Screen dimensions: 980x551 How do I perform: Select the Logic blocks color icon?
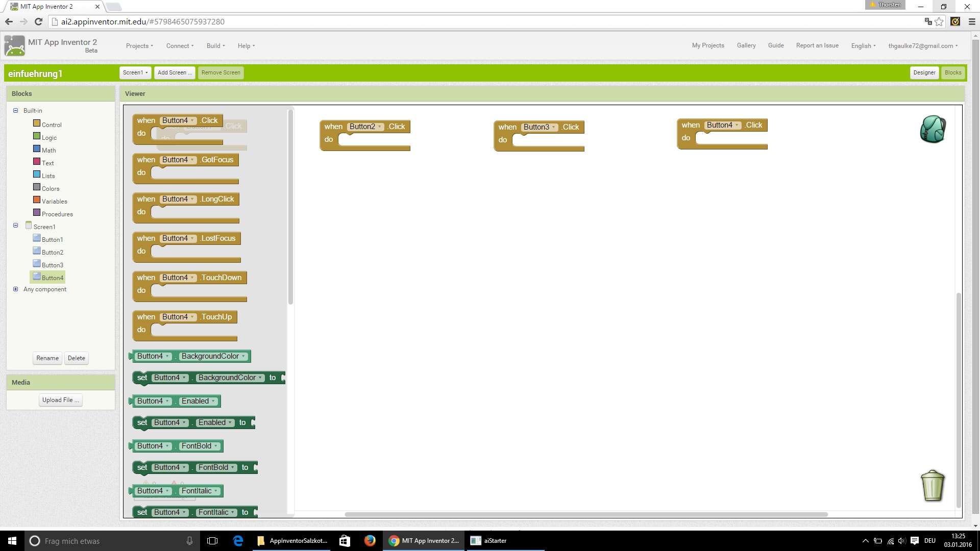coord(37,136)
